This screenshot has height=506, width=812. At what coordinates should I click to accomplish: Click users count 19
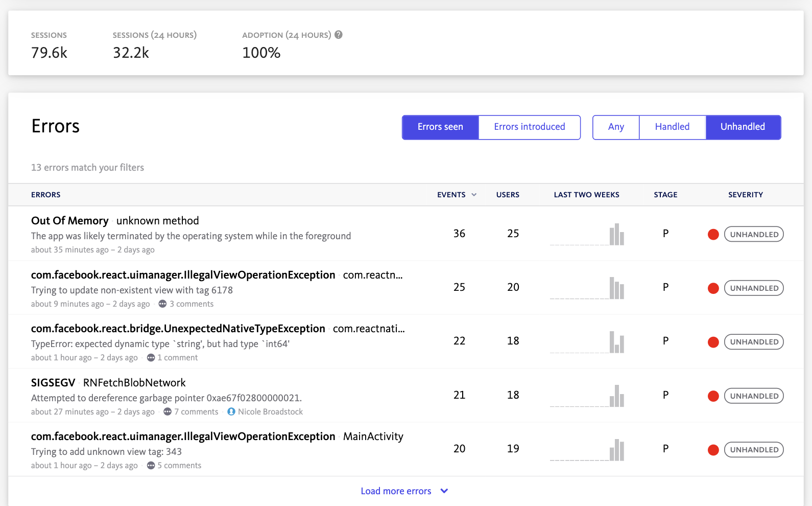click(513, 449)
